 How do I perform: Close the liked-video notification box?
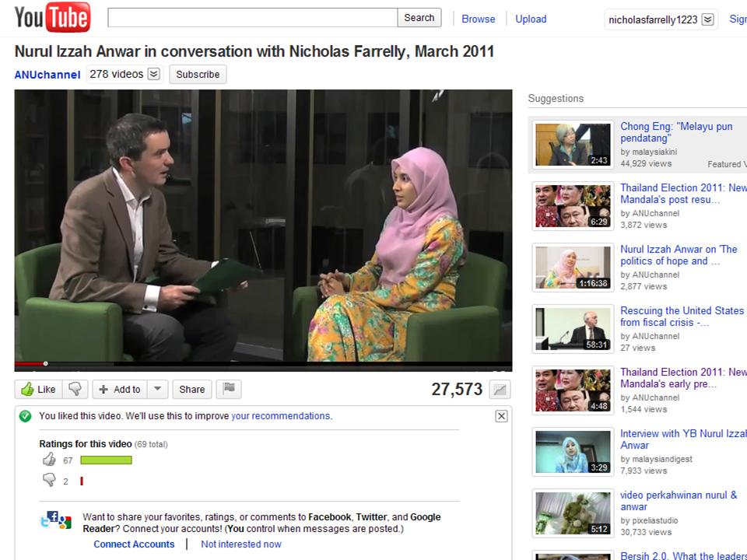point(501,416)
